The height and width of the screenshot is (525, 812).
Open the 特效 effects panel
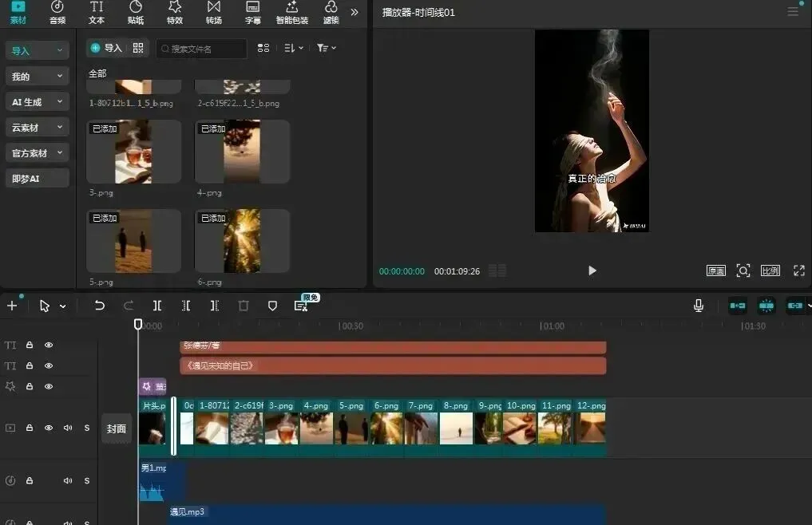tap(175, 13)
